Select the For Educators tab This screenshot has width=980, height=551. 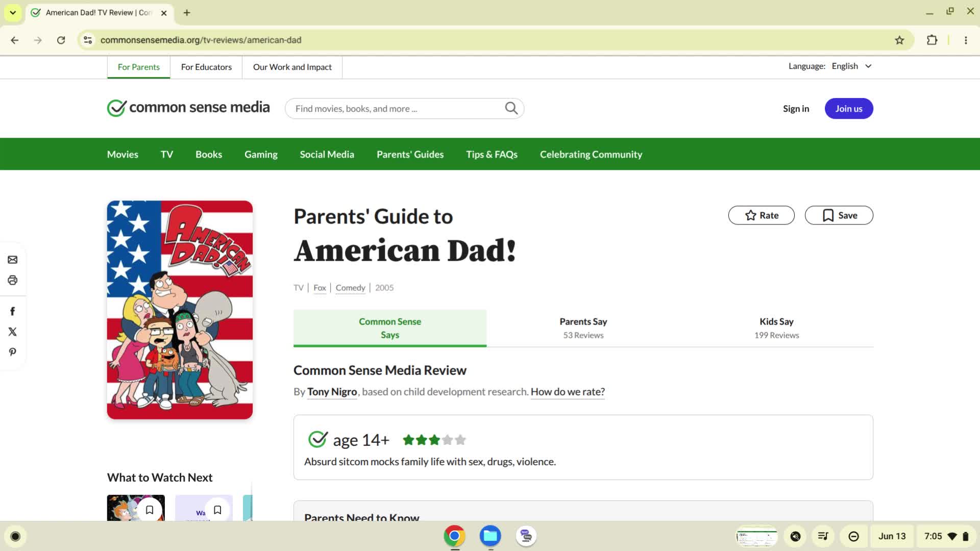[x=206, y=67]
